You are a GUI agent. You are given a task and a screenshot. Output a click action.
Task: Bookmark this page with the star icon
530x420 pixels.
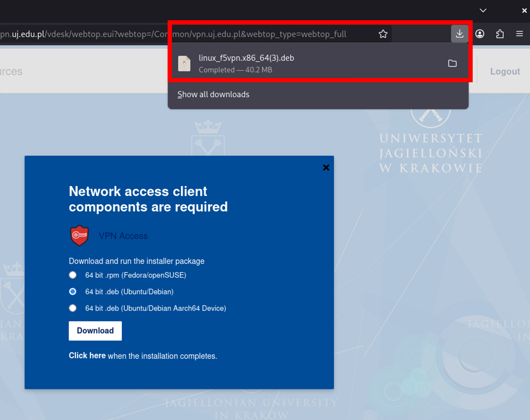(x=383, y=34)
